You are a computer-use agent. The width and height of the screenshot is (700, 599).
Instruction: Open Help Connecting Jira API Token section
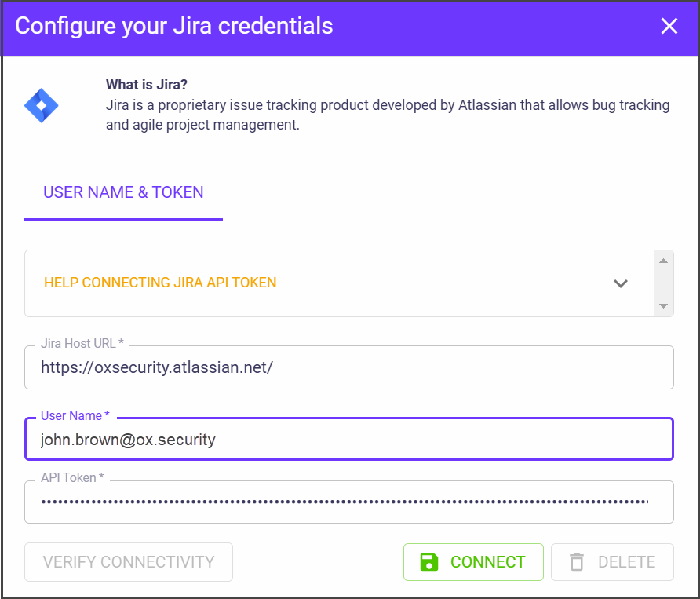pos(160,283)
